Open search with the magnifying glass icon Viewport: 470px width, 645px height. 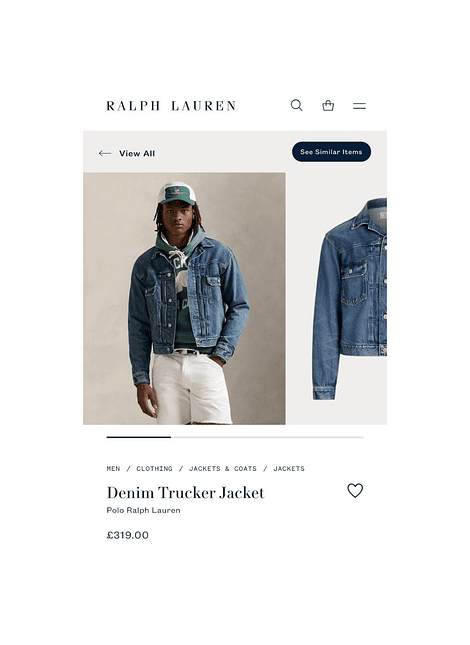pos(296,106)
